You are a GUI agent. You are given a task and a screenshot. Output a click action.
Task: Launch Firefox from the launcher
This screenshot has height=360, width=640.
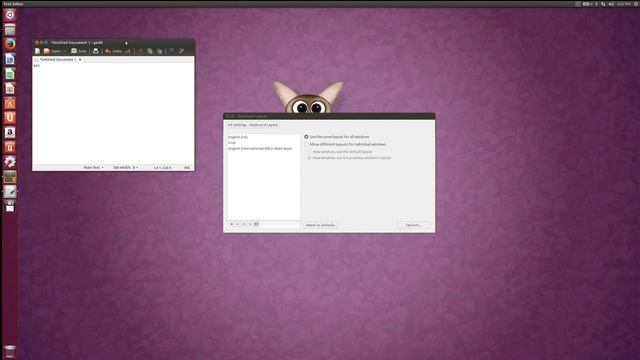pos(10,44)
